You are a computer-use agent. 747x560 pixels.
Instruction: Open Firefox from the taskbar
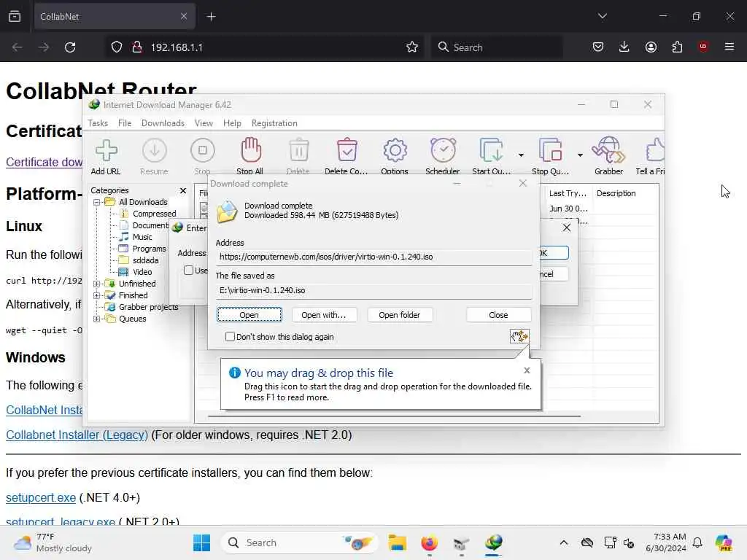tap(429, 542)
